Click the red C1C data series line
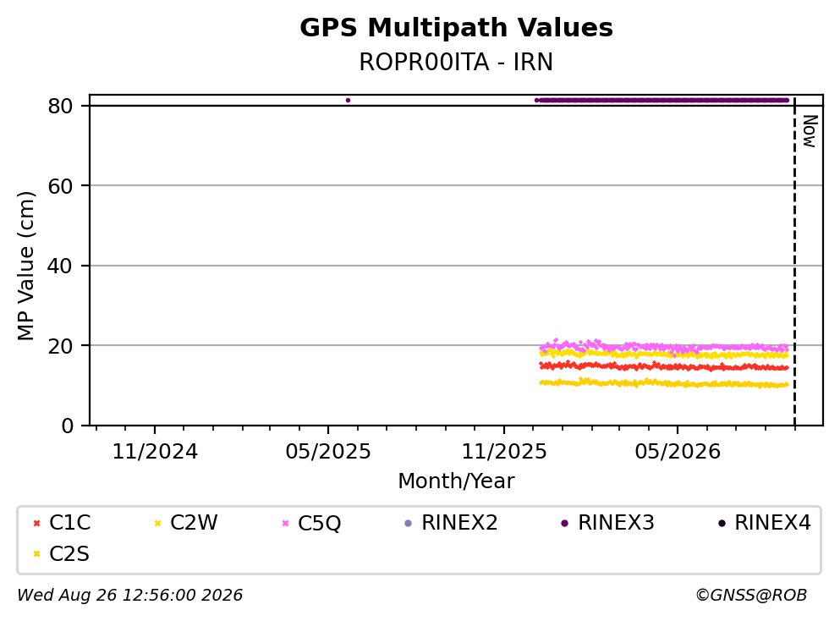Screen dimensions: 840x621 (x=664, y=366)
